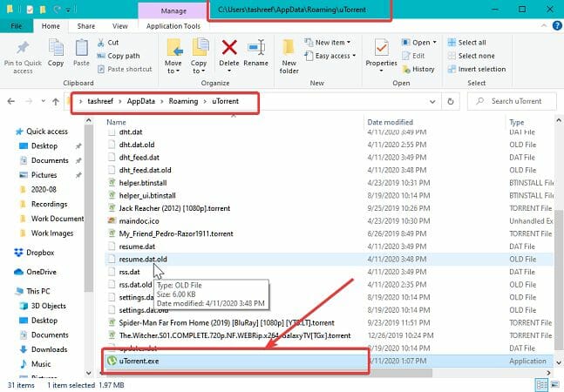Open 3D Objects under This PC
The width and height of the screenshot is (564, 392).
43,306
